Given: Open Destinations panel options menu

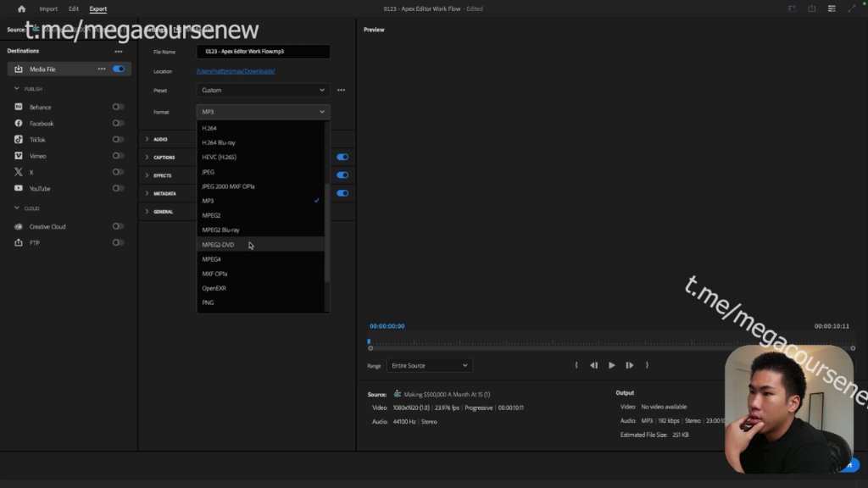Looking at the screenshot, I should click(x=119, y=52).
